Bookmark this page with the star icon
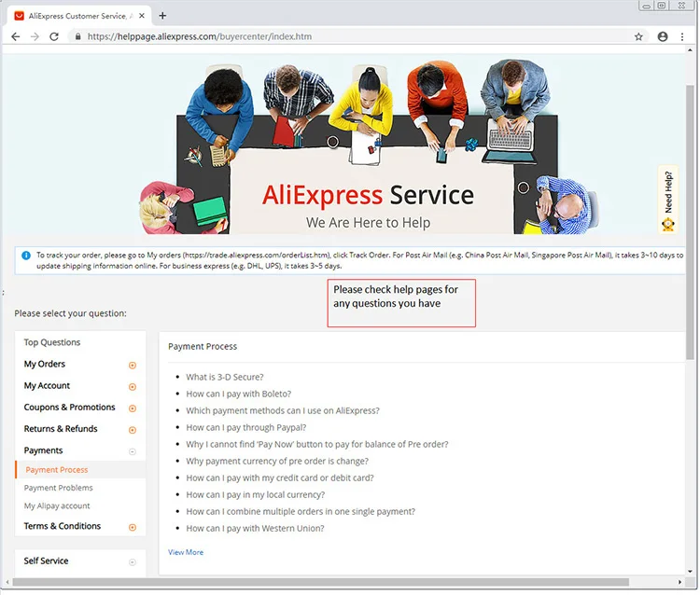The width and height of the screenshot is (700, 595). [638, 36]
